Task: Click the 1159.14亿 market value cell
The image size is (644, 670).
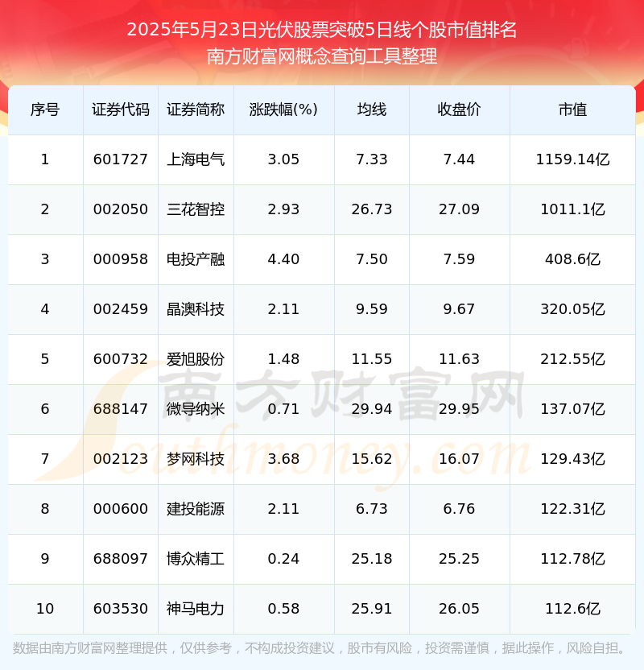Action: pyautogui.click(x=572, y=159)
